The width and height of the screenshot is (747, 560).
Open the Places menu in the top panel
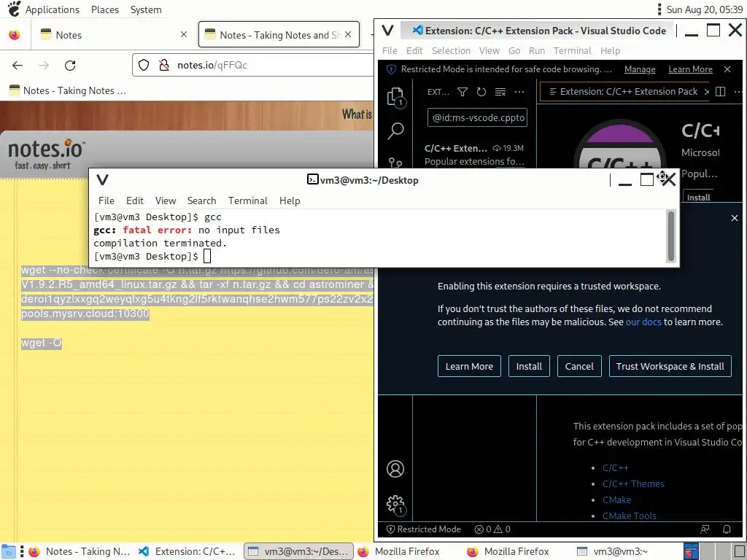[x=105, y=9]
